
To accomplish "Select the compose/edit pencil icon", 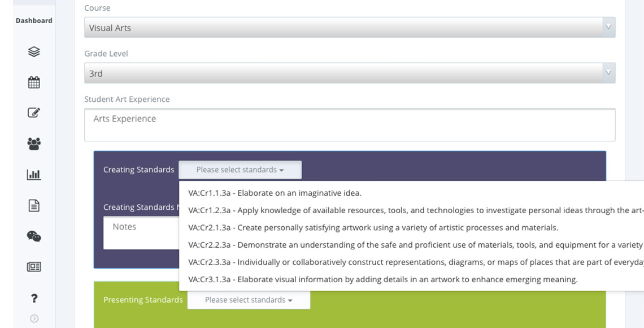I will click(x=33, y=113).
